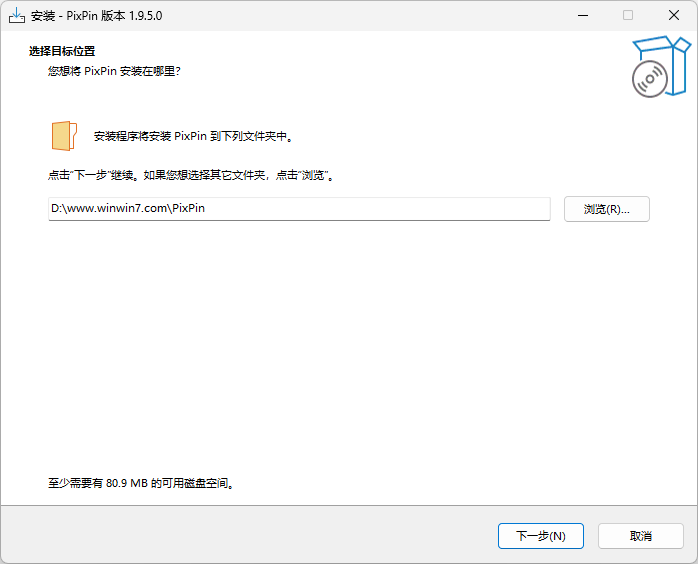Close the PixPin installer window

click(674, 15)
